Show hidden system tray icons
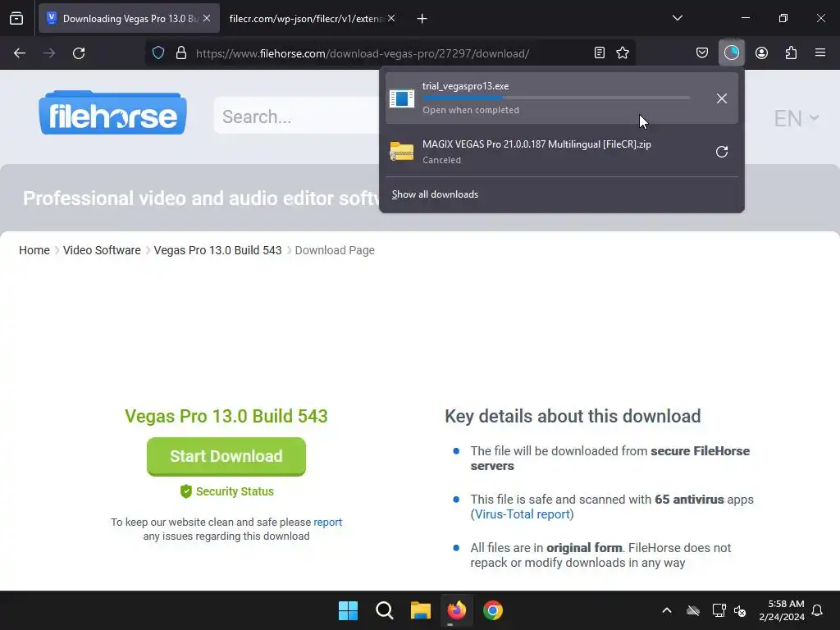 pos(666,610)
